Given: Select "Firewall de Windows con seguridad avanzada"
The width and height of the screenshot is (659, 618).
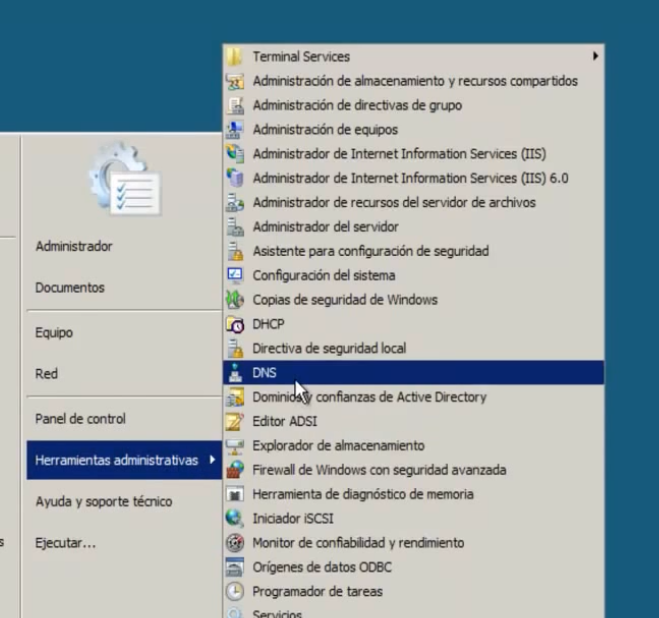Looking at the screenshot, I should tap(379, 470).
